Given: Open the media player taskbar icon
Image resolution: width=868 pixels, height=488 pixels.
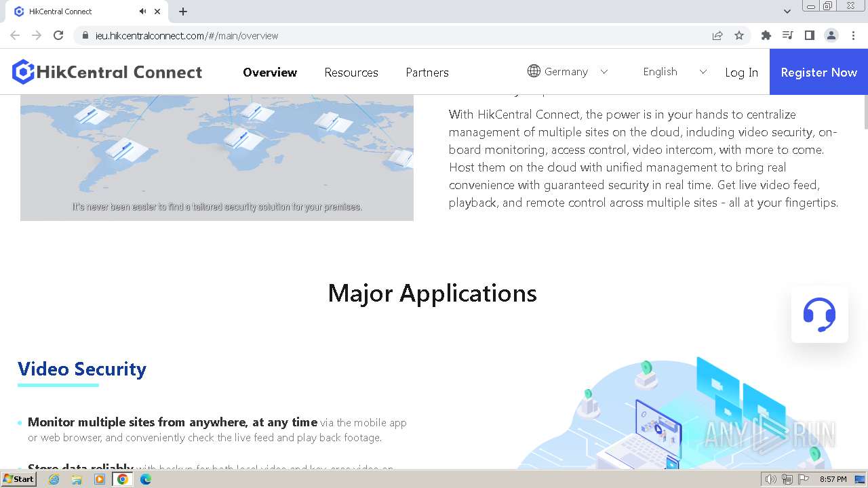Looking at the screenshot, I should pos(100,479).
